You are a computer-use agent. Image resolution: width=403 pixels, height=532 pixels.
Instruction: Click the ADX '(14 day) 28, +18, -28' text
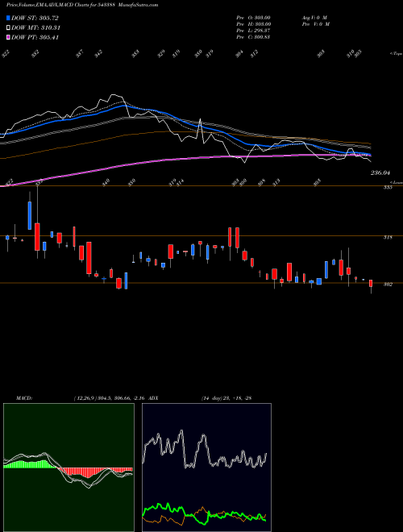pyautogui.click(x=226, y=398)
